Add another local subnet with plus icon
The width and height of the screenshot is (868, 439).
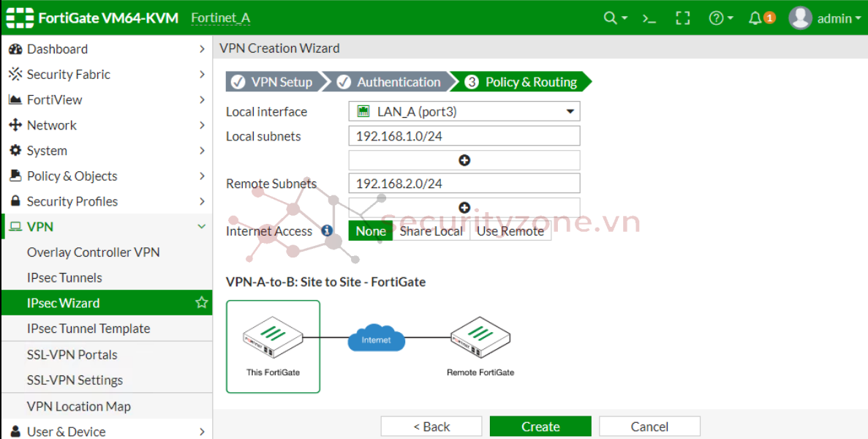tap(464, 160)
